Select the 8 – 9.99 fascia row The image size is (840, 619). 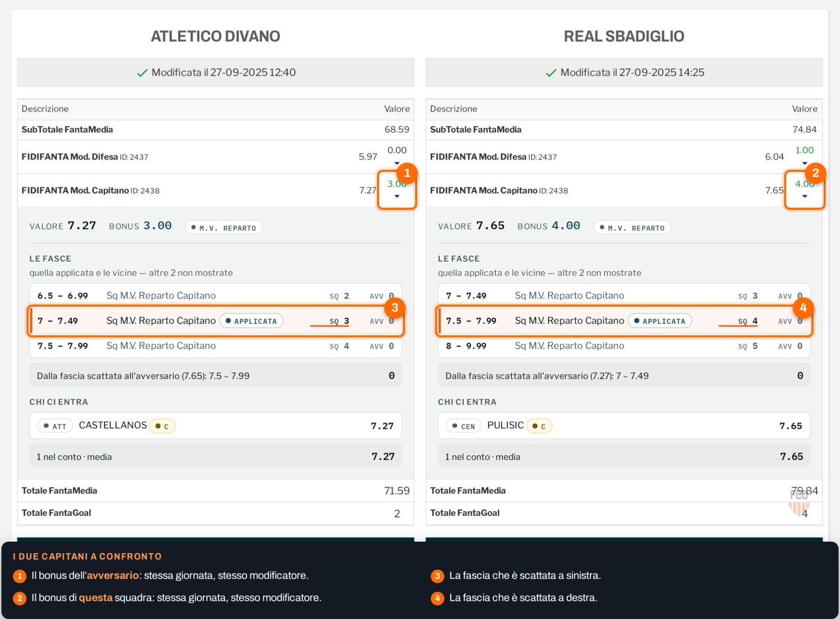(x=624, y=346)
